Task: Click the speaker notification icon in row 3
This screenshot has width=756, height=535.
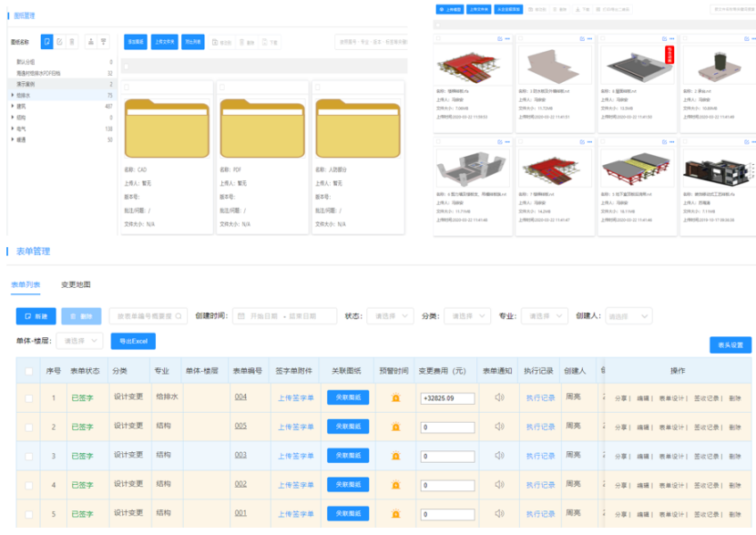Action: (x=499, y=456)
